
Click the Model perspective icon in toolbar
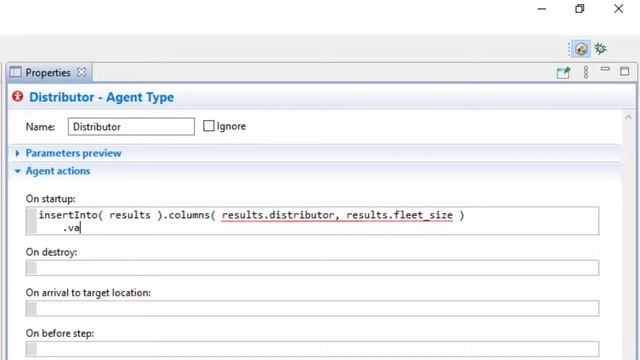581,49
